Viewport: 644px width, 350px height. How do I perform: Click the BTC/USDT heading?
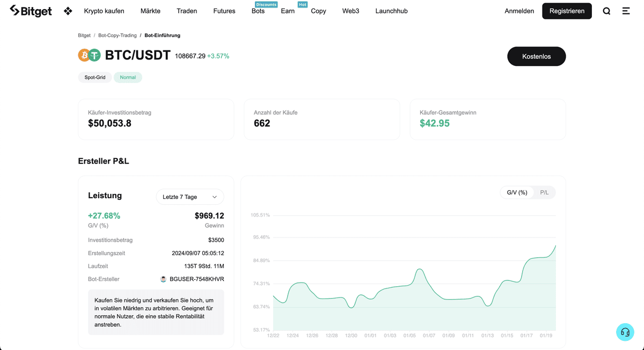tap(138, 55)
